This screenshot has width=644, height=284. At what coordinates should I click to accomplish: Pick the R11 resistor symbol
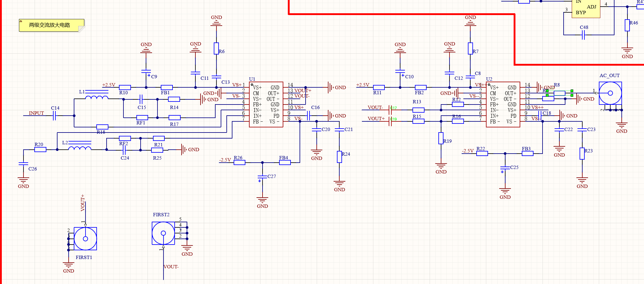[379, 87]
